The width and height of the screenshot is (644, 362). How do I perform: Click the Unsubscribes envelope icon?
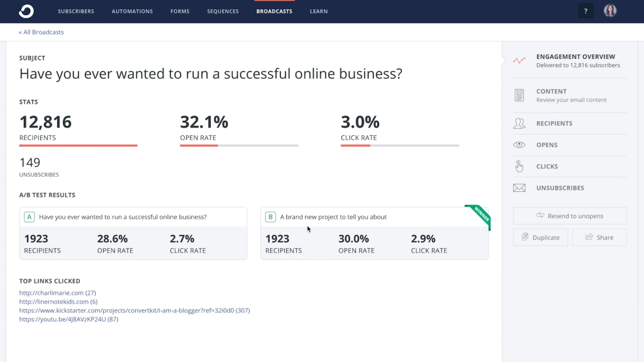click(519, 188)
